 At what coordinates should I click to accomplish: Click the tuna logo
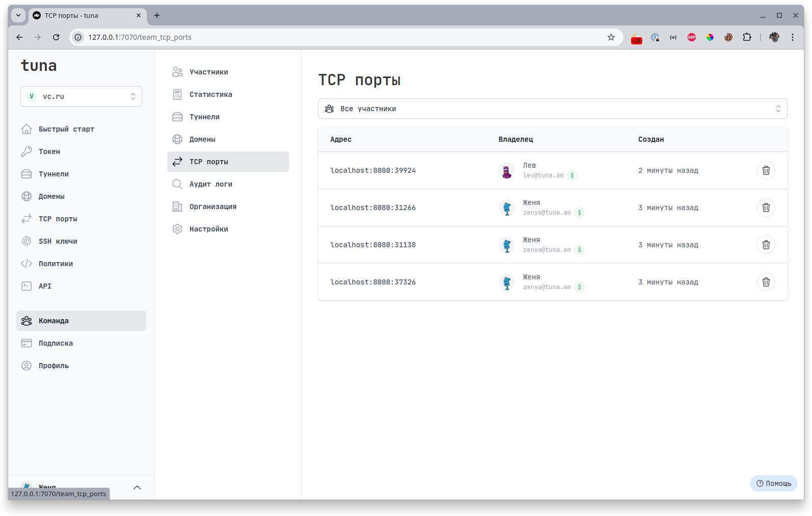click(39, 66)
